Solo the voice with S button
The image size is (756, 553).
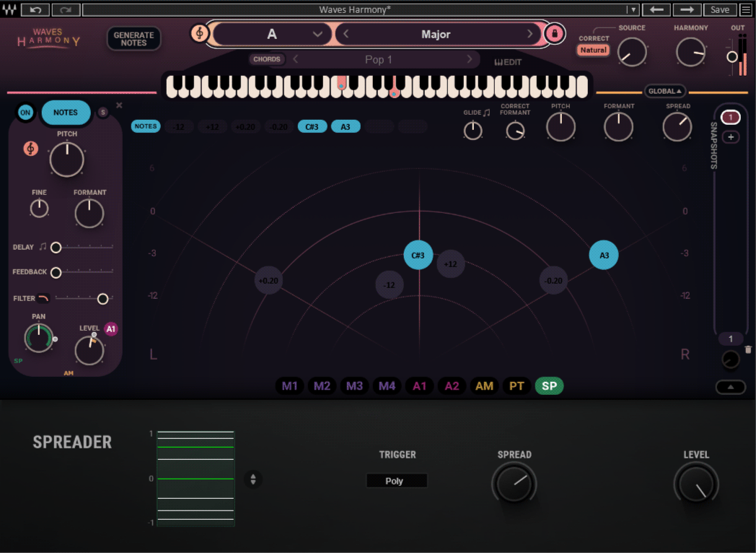pyautogui.click(x=102, y=113)
